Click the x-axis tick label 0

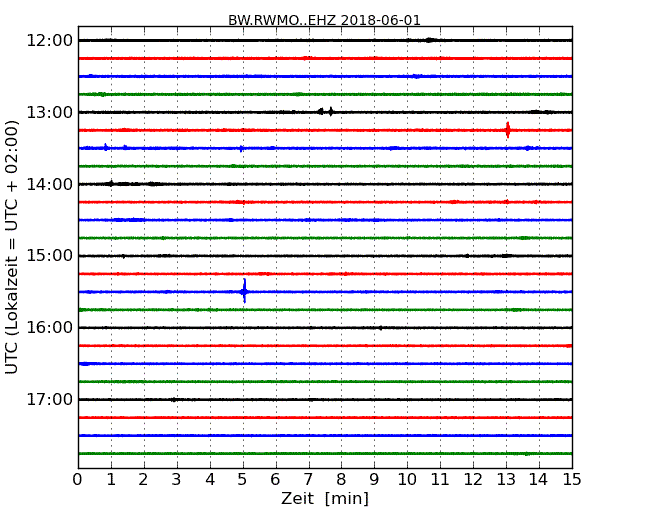tap(78, 479)
